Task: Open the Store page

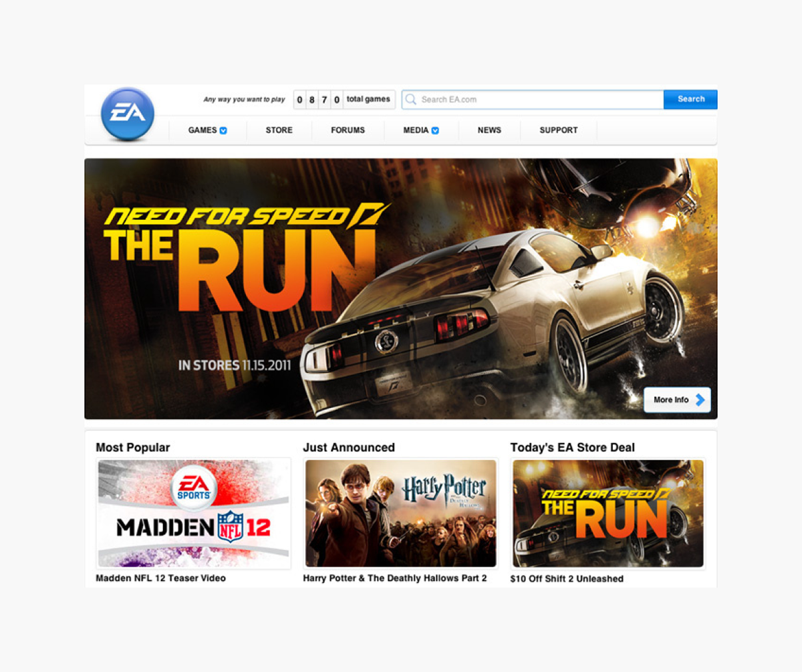Action: (x=279, y=130)
